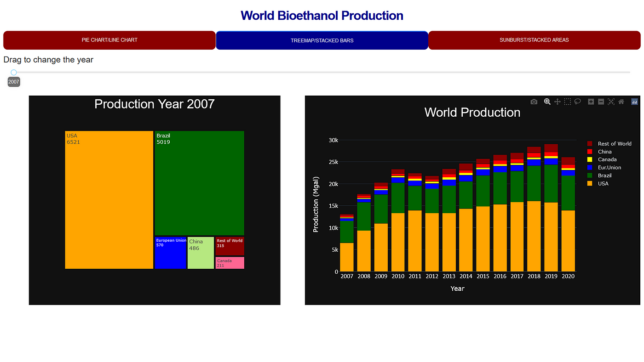
Task: Select the Box Select tool
Action: point(567,102)
